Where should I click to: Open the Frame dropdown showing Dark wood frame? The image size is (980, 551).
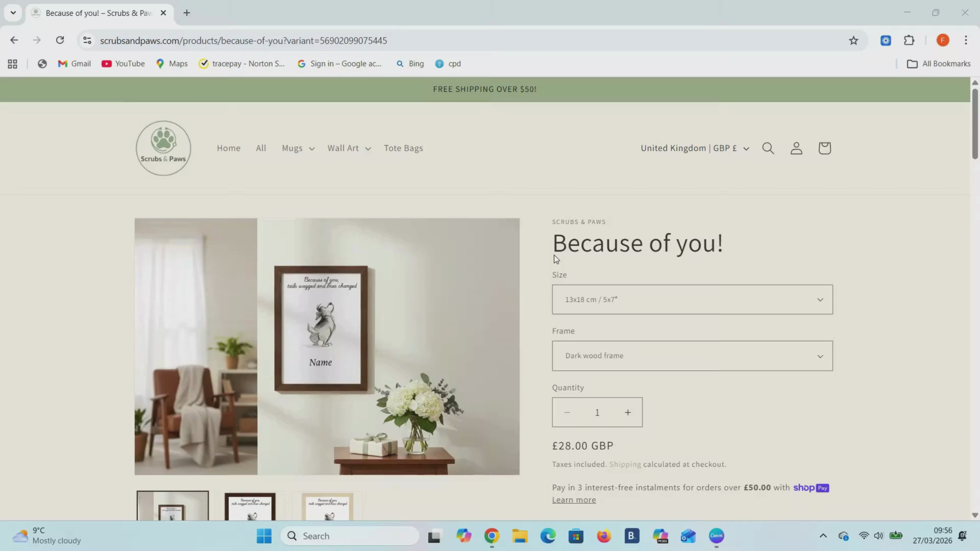click(692, 356)
